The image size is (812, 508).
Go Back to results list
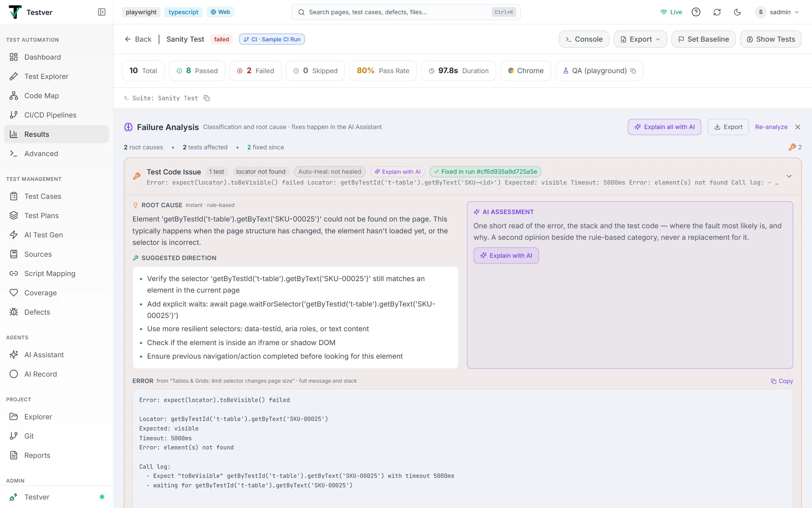[x=138, y=39]
